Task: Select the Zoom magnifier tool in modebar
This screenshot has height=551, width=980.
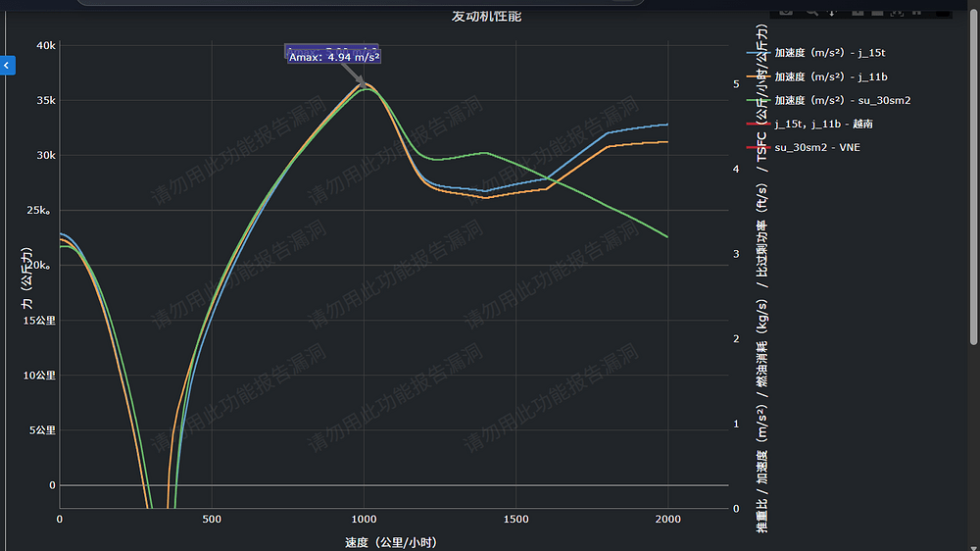Action: click(x=810, y=11)
